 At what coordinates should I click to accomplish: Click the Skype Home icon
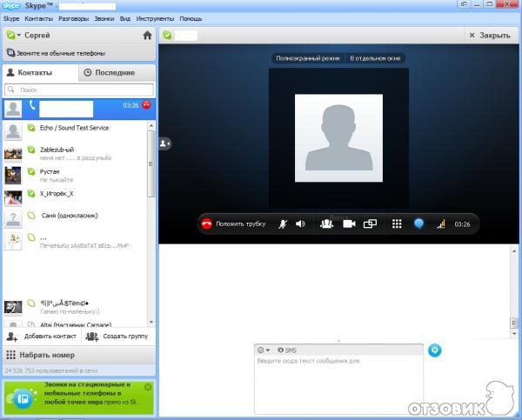coord(147,36)
